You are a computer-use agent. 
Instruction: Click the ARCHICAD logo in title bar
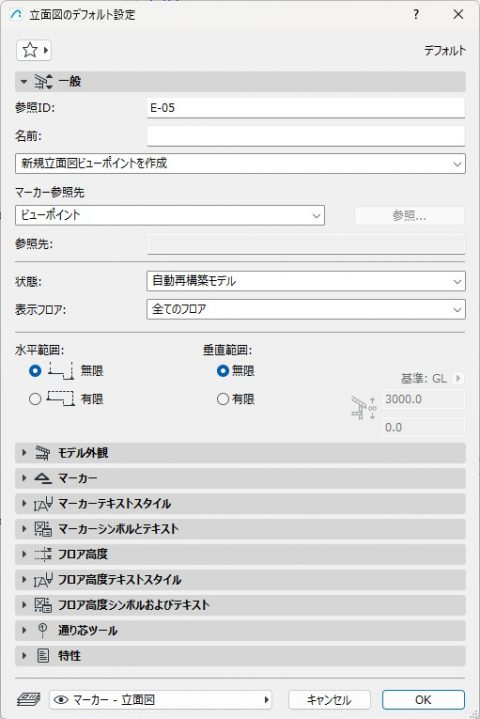tap(16, 15)
